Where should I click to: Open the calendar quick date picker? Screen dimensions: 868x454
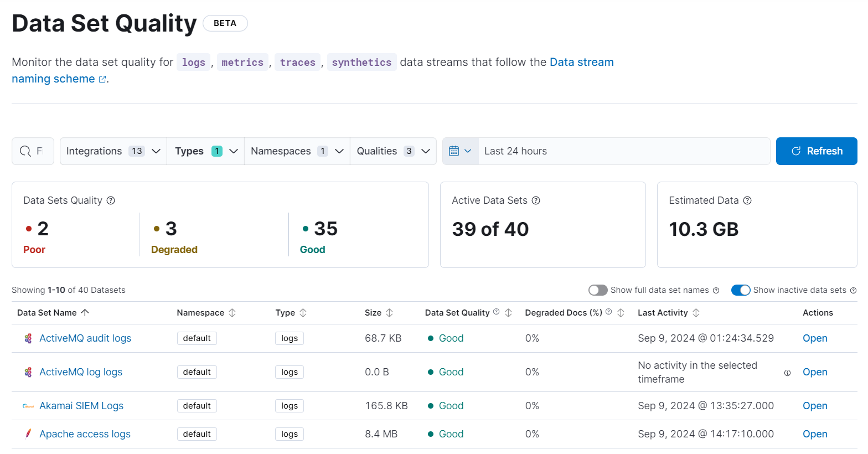(460, 151)
